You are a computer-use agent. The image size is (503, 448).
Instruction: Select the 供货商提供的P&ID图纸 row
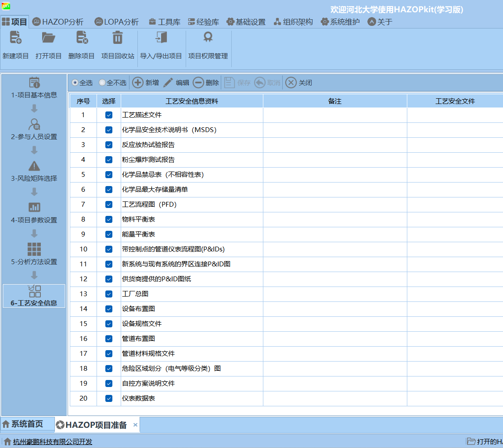click(x=157, y=279)
